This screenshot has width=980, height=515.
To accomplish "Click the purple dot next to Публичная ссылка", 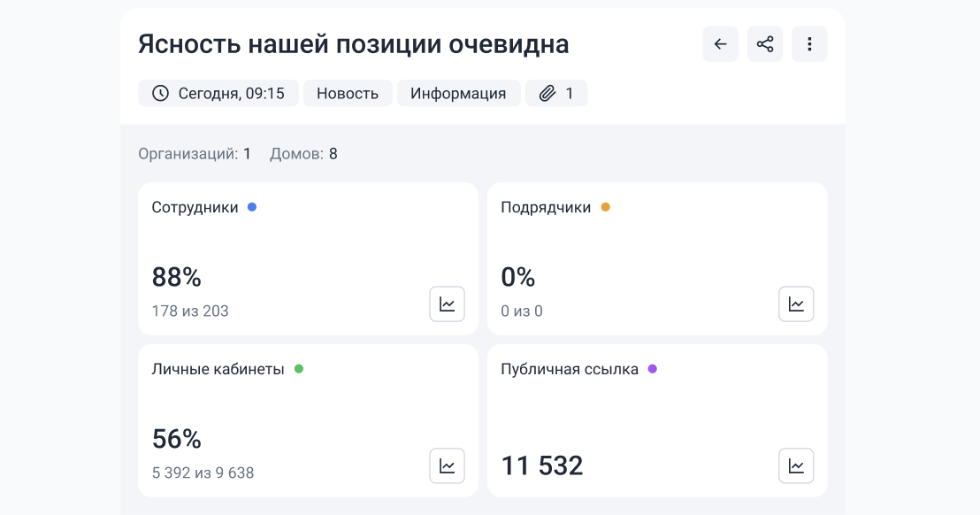I will click(652, 369).
